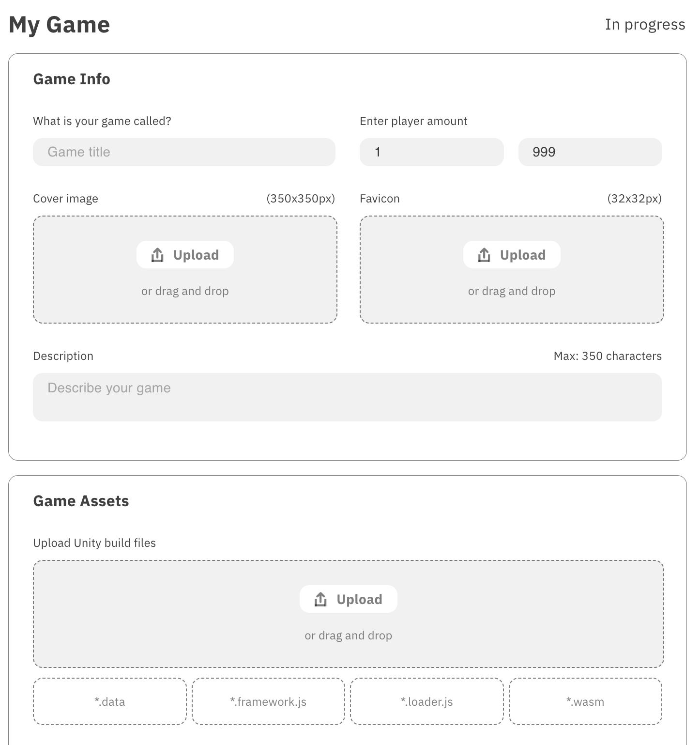Click the Upload button for Favicon
The image size is (700, 745).
point(512,254)
